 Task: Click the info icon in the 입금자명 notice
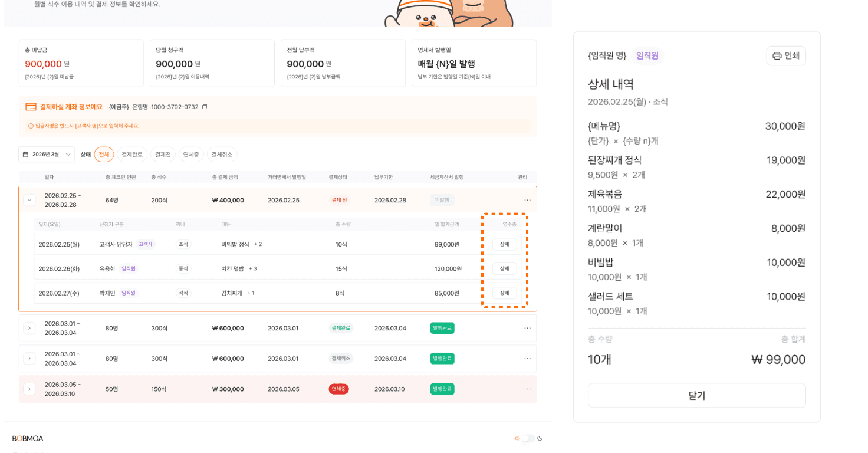[x=31, y=126]
